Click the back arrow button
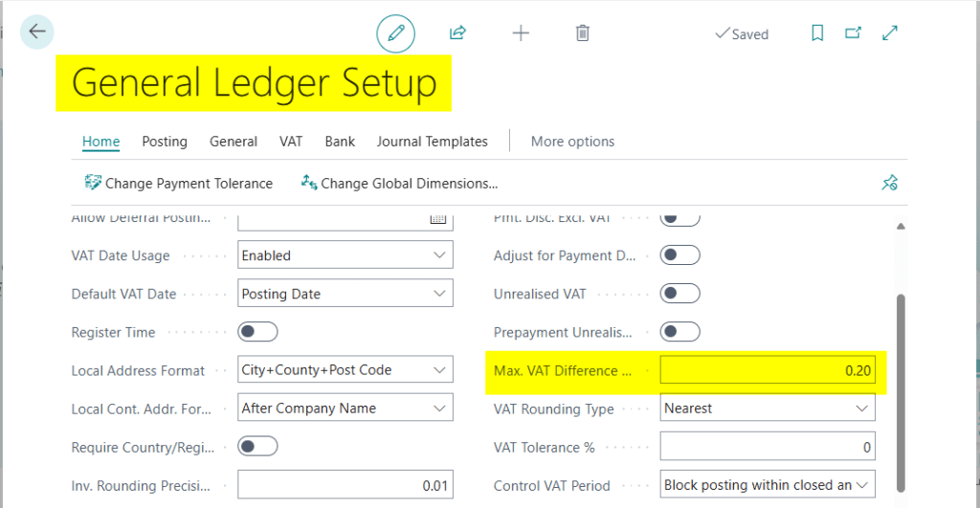Image resolution: width=980 pixels, height=508 pixels. point(36,33)
